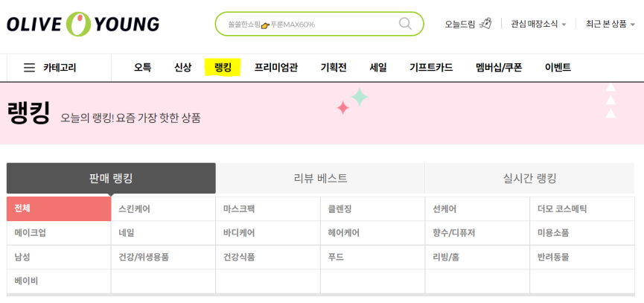Screen dimensions: 644x303
Task: Open the 세일 menu item
Action: [378, 68]
